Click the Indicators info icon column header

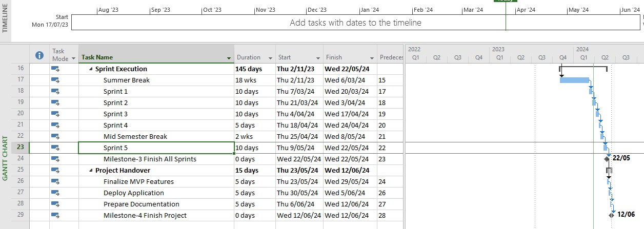click(x=39, y=55)
